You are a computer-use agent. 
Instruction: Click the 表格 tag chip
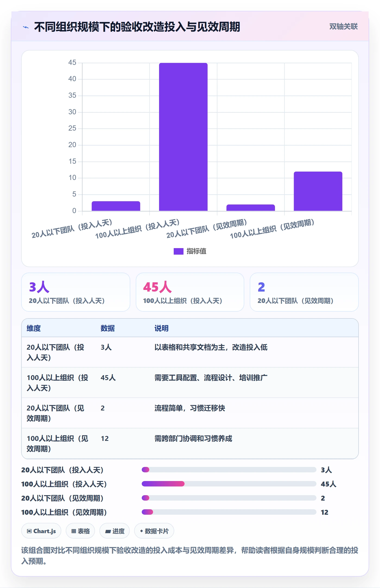80,531
